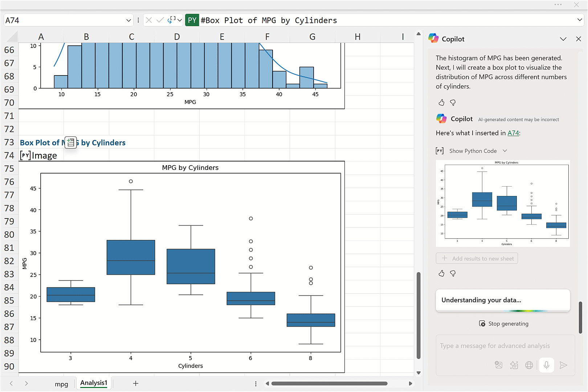Screen dimensions: 588x392
Task: Click the sheet scroll down arrow
Action: pos(418,373)
